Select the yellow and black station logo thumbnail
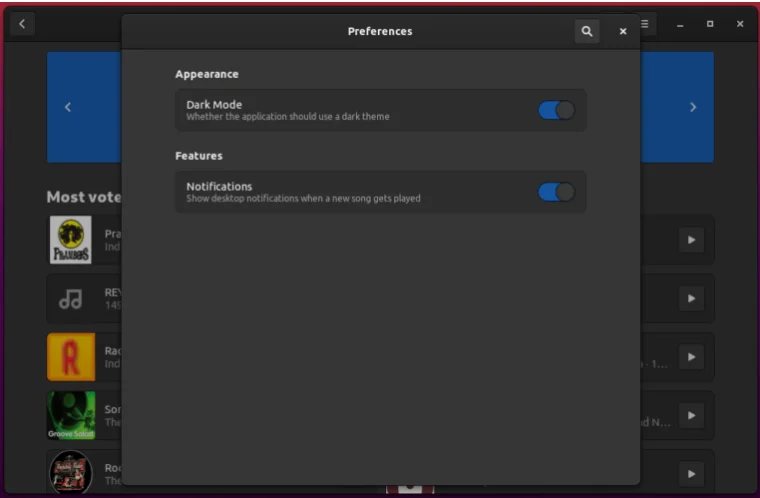This screenshot has width=760, height=498. click(x=71, y=240)
